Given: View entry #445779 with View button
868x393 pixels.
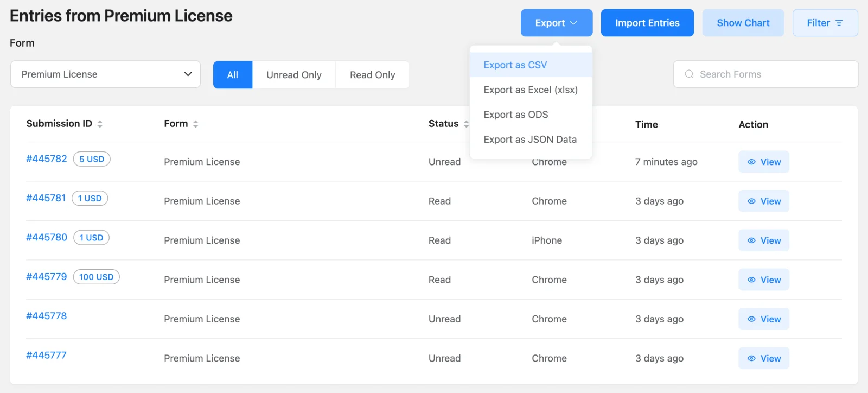Looking at the screenshot, I should point(764,280).
